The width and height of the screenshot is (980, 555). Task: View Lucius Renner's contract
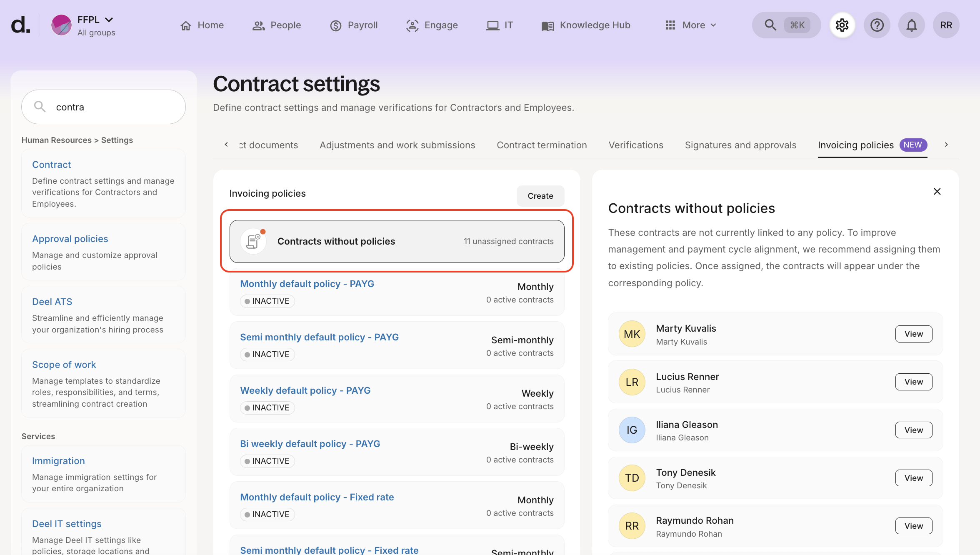[x=913, y=382]
